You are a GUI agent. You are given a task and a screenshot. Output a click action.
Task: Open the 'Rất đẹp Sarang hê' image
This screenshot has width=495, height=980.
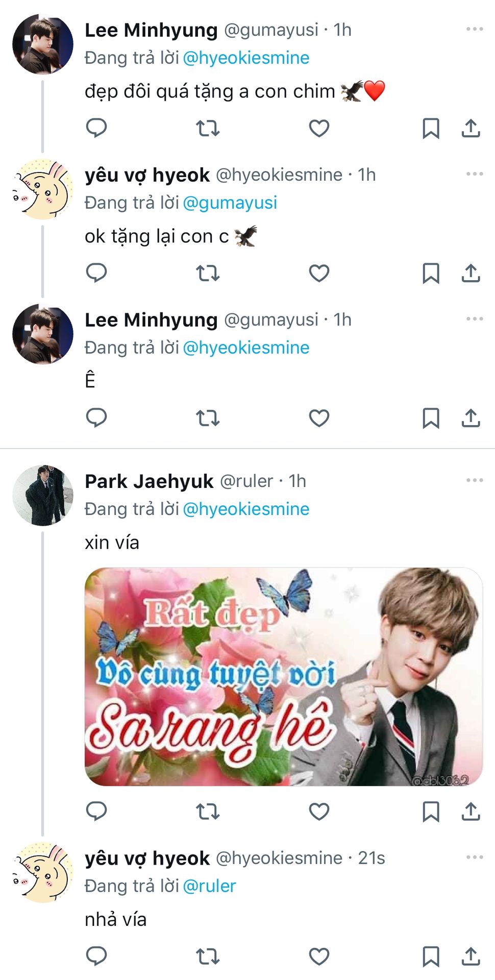coord(283,676)
